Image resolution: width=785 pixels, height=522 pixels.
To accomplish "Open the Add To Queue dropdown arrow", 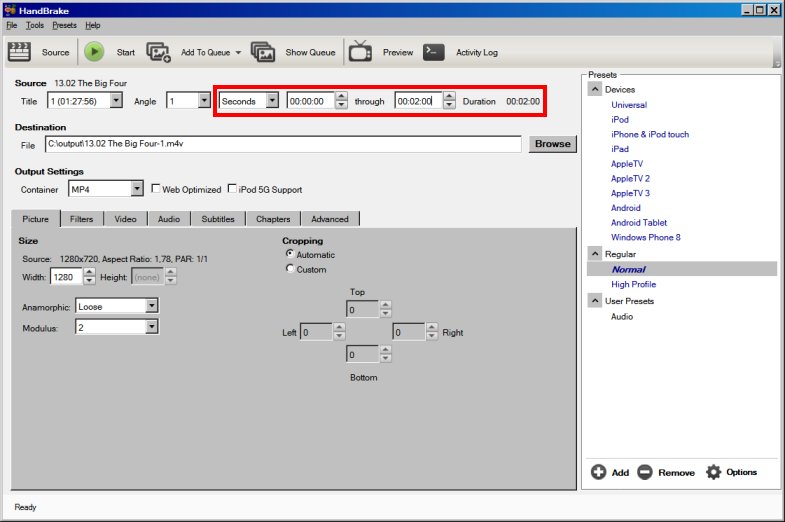I will point(238,53).
